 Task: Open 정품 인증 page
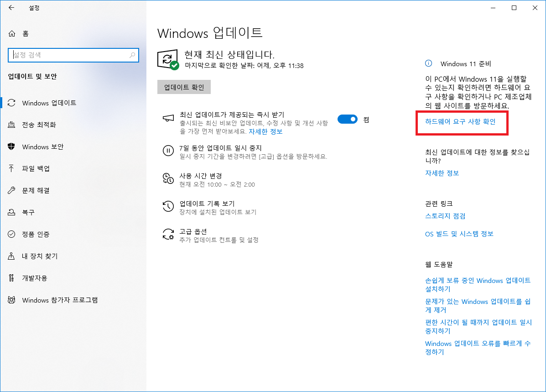(x=36, y=234)
